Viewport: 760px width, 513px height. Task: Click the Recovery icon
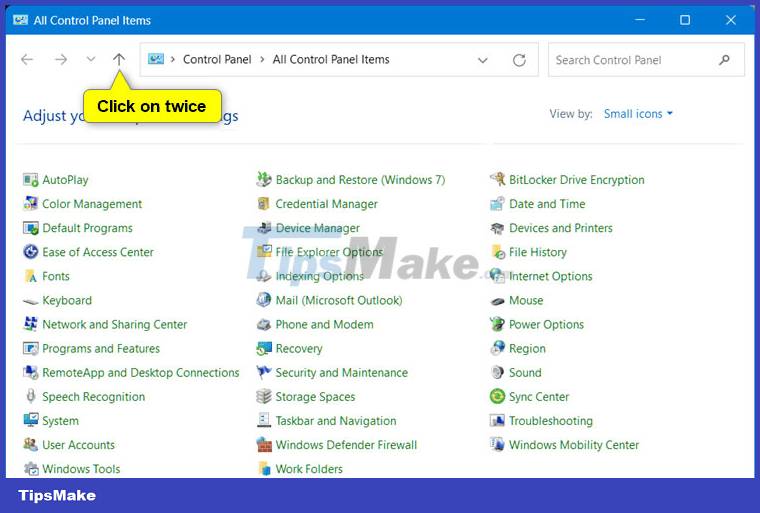[264, 348]
